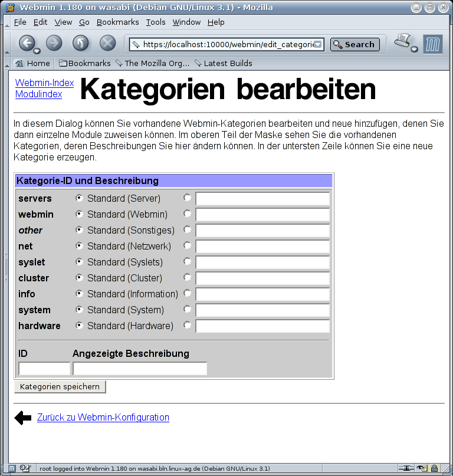Select custom description radio for webmin row
This screenshot has height=476, width=453.
pos(188,214)
